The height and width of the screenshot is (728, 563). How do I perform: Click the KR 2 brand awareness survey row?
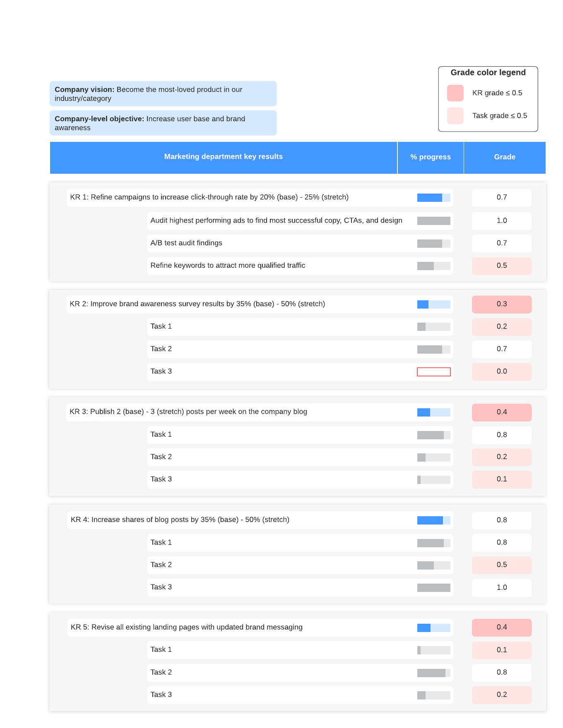coord(197,304)
